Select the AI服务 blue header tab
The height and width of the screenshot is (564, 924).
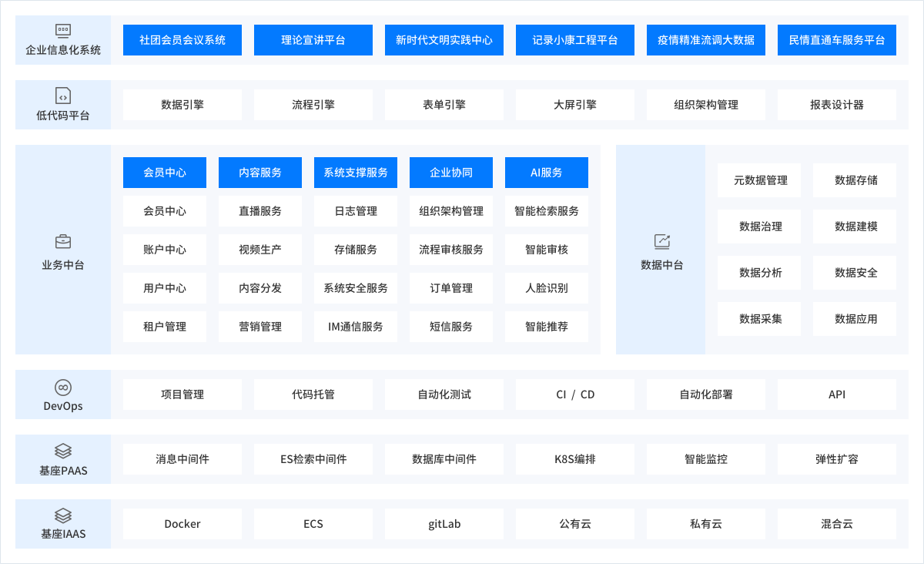pyautogui.click(x=547, y=173)
